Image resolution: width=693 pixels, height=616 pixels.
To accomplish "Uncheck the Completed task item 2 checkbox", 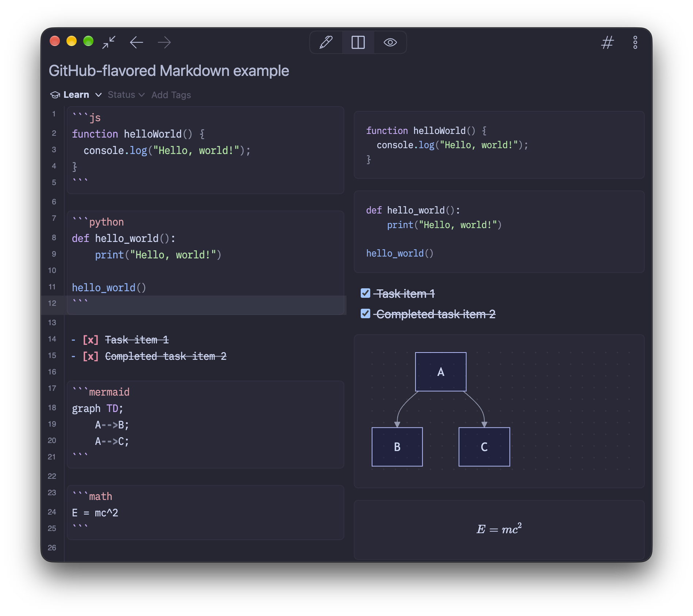I will pos(365,313).
